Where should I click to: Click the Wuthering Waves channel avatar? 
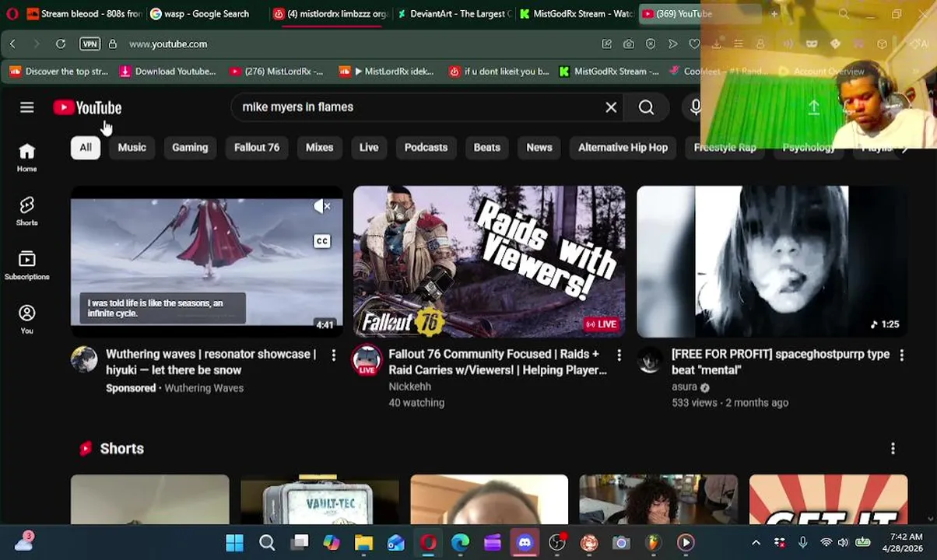tap(84, 359)
